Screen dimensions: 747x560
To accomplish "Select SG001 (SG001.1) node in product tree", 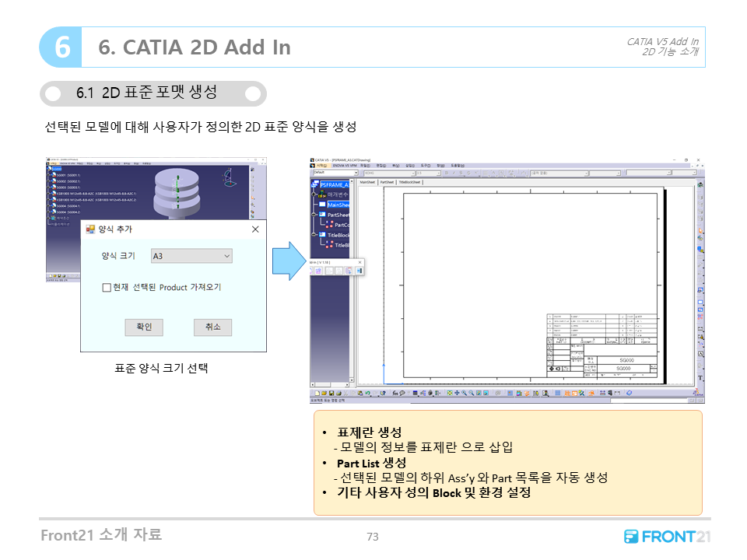I will coord(68,175).
